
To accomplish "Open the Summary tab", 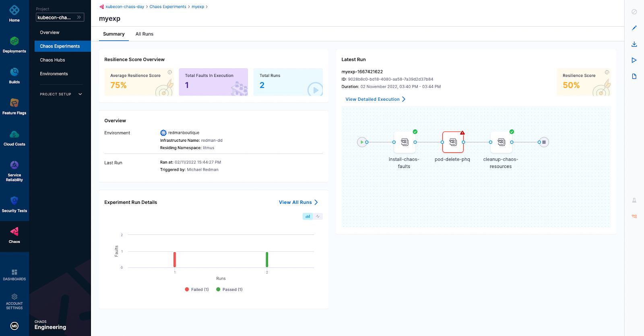I will (114, 34).
